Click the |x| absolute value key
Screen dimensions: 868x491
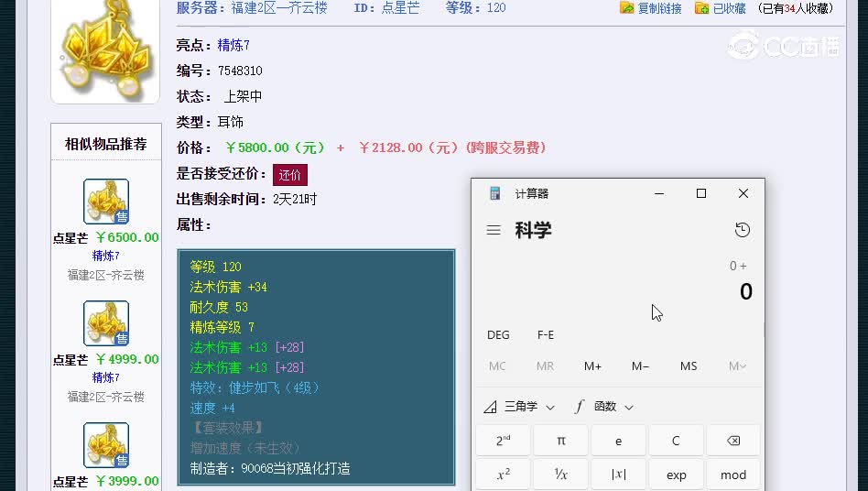(618, 475)
